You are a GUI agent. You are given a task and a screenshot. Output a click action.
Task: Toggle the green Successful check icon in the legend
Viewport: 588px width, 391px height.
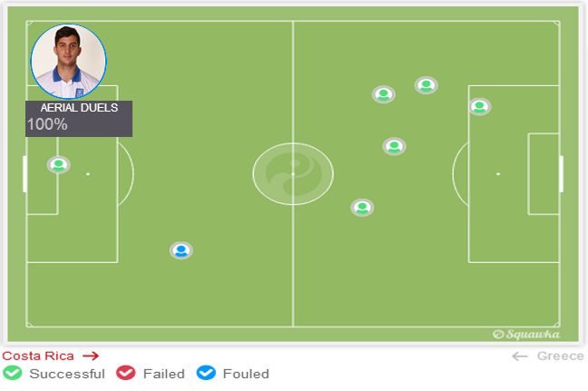[13, 374]
